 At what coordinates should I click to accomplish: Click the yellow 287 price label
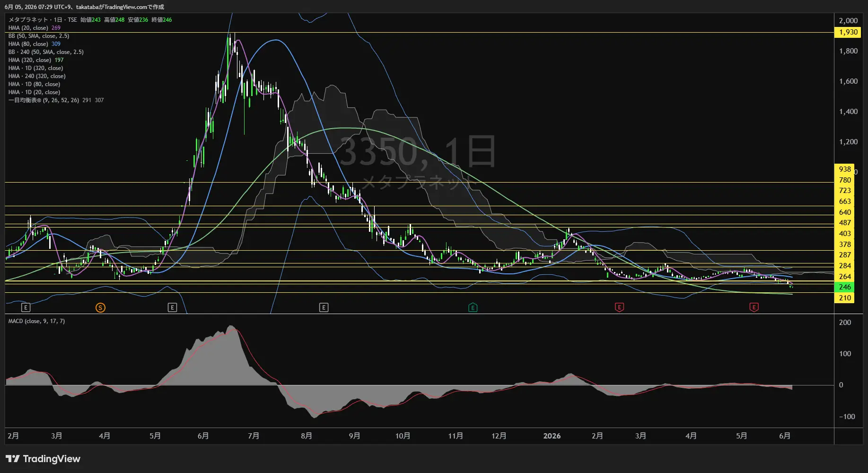click(845, 255)
